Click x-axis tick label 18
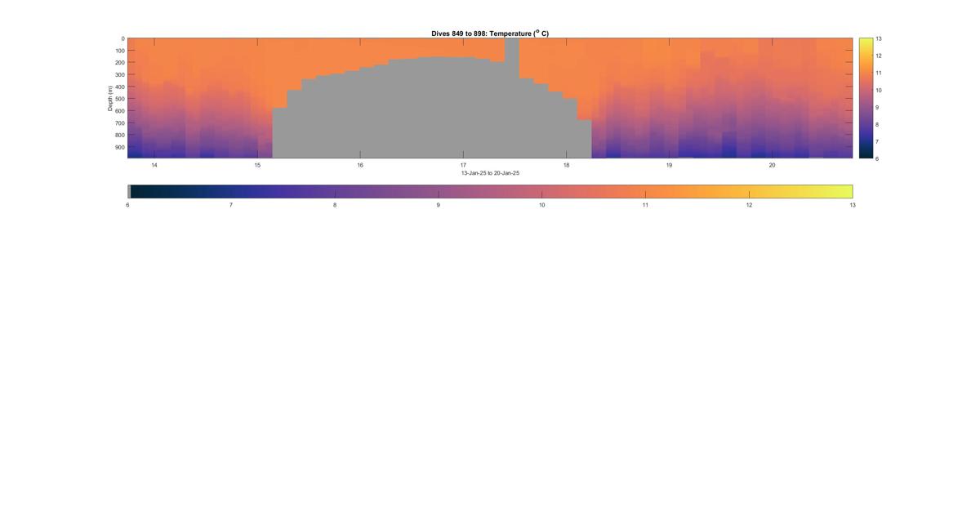Viewport: 980px width, 508px height. click(x=566, y=165)
